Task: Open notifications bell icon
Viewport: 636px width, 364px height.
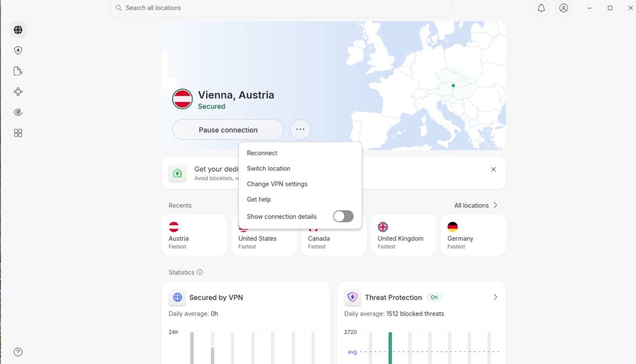Action: coord(541,7)
